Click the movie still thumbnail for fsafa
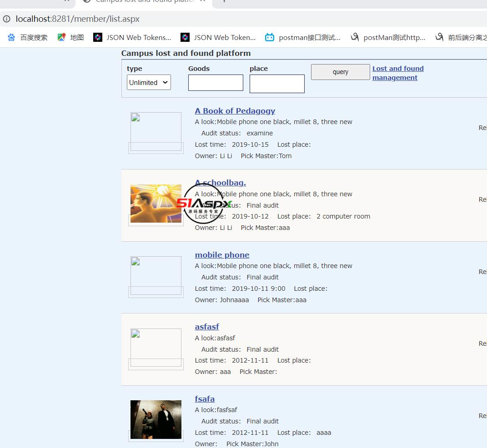Image resolution: width=487 pixels, height=448 pixels. pos(156,419)
